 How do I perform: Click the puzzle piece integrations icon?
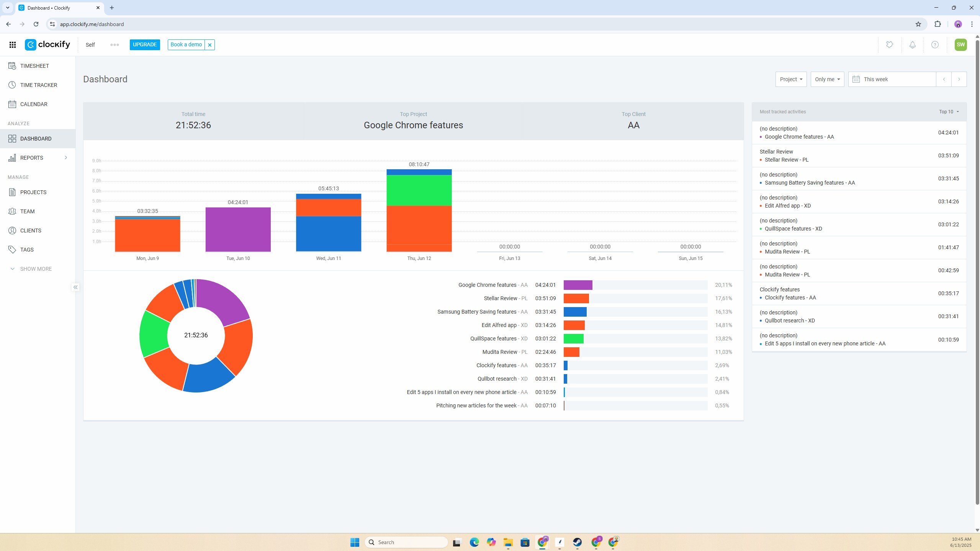click(x=890, y=45)
